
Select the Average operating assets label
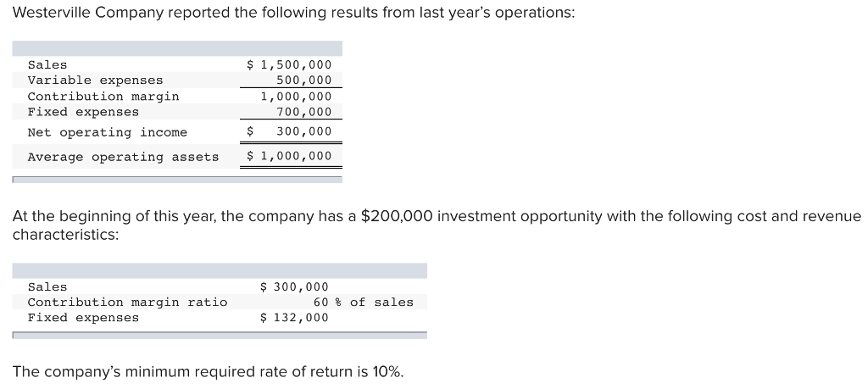124,157
